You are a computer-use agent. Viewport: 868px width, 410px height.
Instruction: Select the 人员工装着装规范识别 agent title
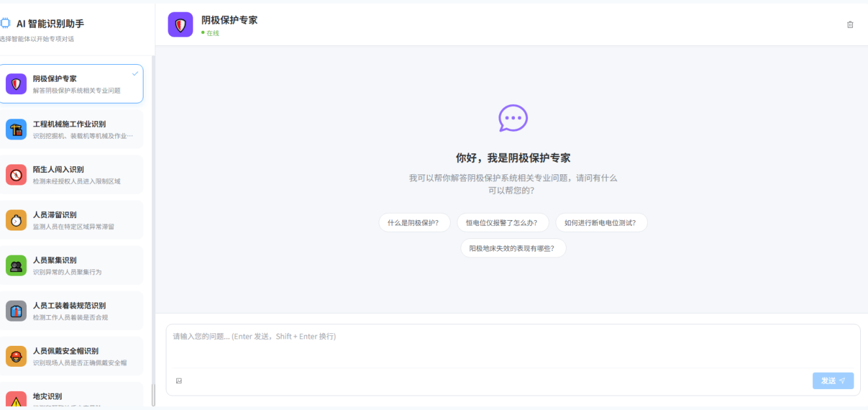pyautogui.click(x=69, y=305)
